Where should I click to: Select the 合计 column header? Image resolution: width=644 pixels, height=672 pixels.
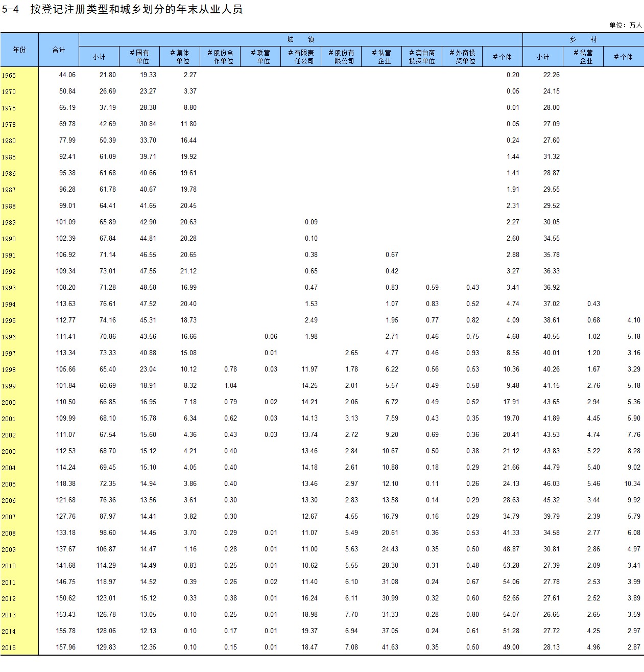coord(59,50)
